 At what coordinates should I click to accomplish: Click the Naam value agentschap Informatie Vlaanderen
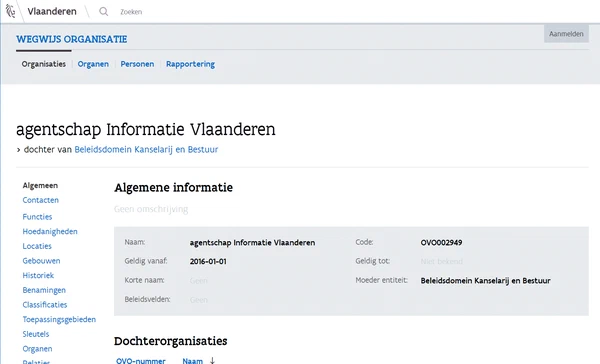[x=252, y=243]
